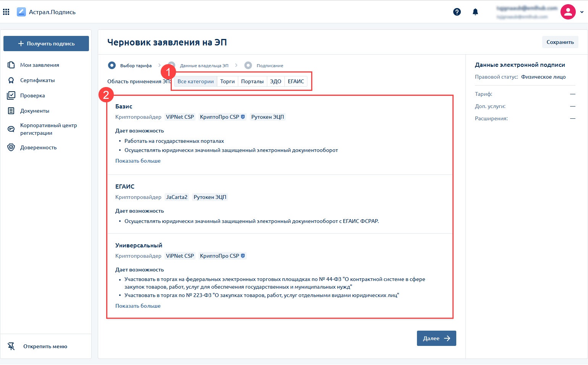Image resolution: width=588 pixels, height=365 pixels.
Task: Click the Доп. услуги: label
Action: tap(490, 106)
